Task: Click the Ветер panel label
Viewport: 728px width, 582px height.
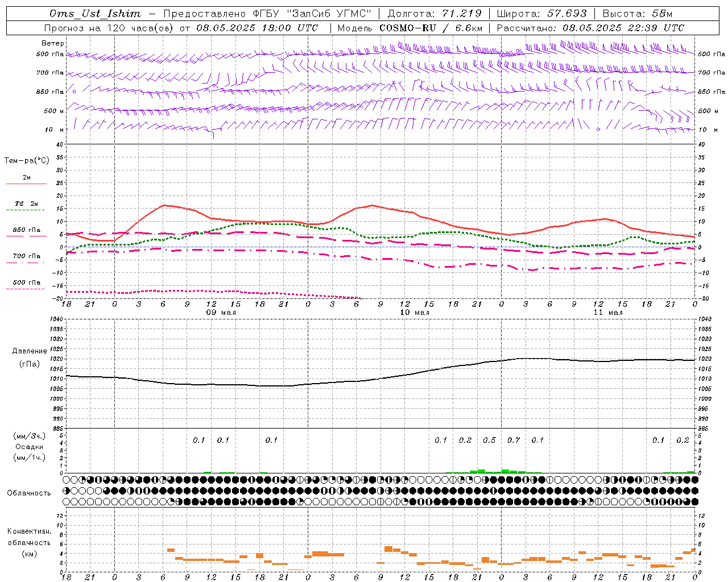Action: (x=53, y=43)
